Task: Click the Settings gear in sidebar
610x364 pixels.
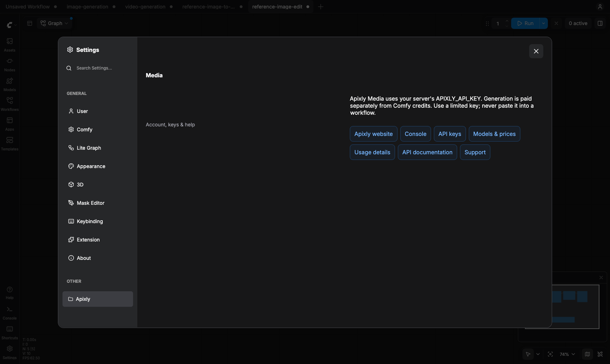Action: 10,352
